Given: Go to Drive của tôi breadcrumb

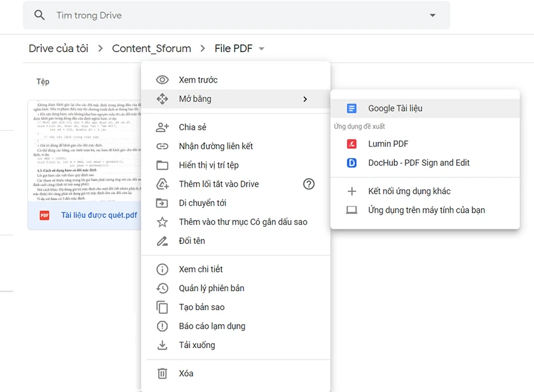Looking at the screenshot, I should coord(58,48).
